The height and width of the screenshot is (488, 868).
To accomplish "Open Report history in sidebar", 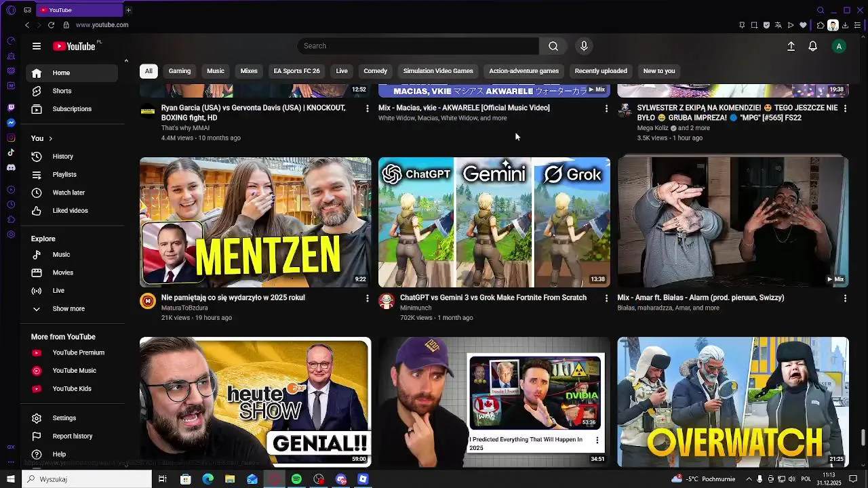I will (x=72, y=436).
